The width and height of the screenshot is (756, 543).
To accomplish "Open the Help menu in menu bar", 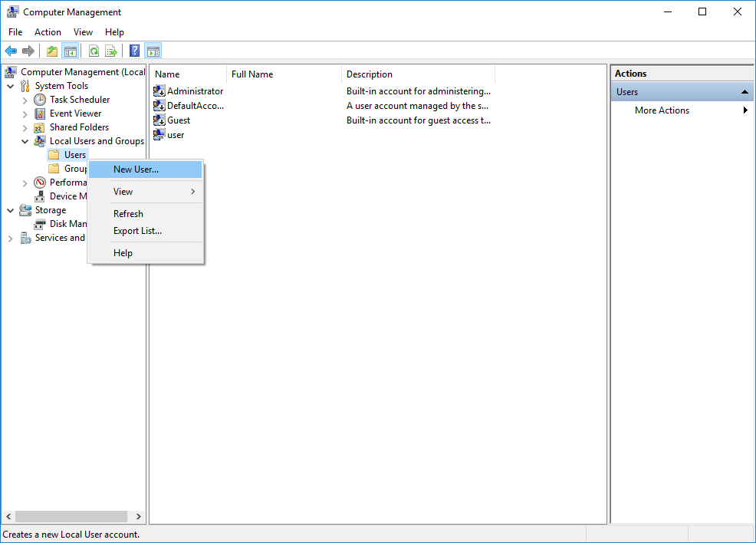I will [114, 31].
